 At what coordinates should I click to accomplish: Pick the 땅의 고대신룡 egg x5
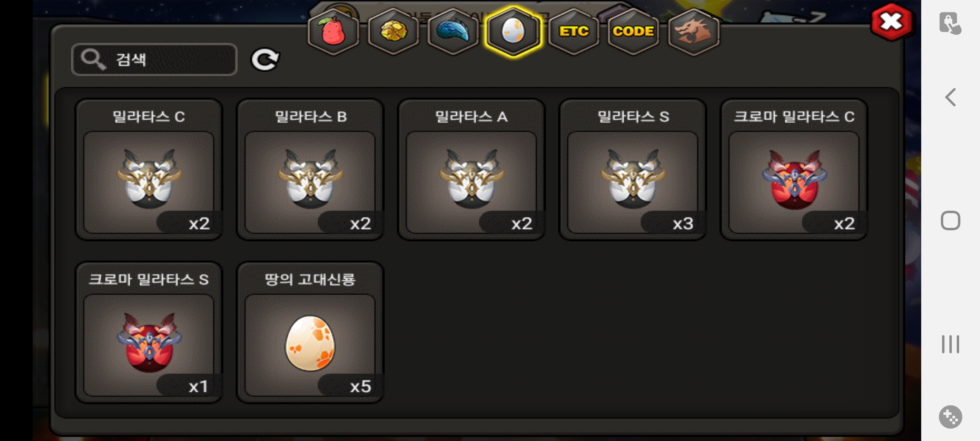click(x=310, y=333)
